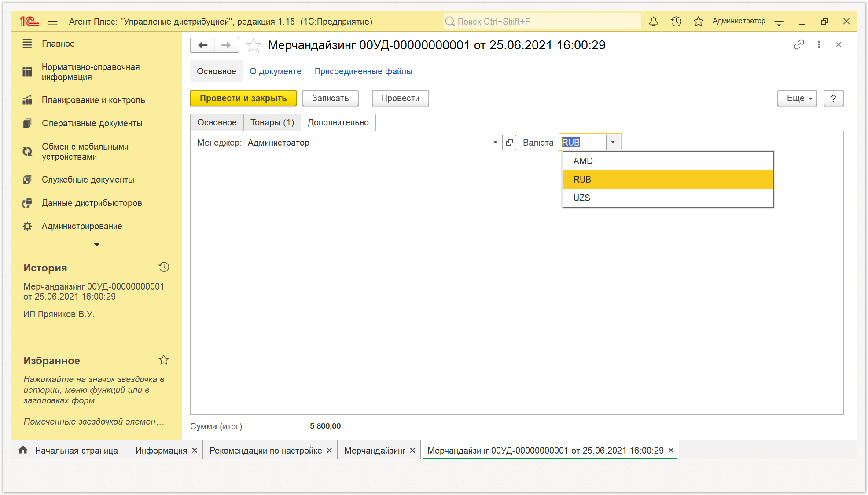The width and height of the screenshot is (868, 495).
Task: Close the open document tab at bottom
Action: (671, 451)
